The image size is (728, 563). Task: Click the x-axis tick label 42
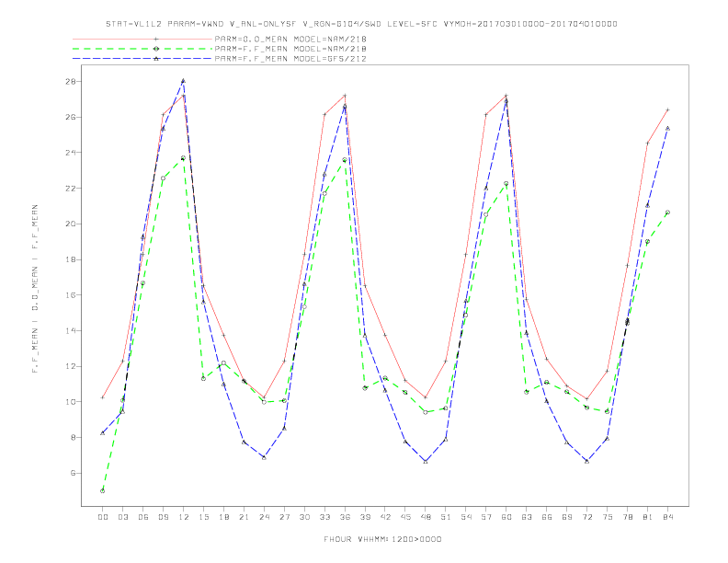click(x=385, y=517)
